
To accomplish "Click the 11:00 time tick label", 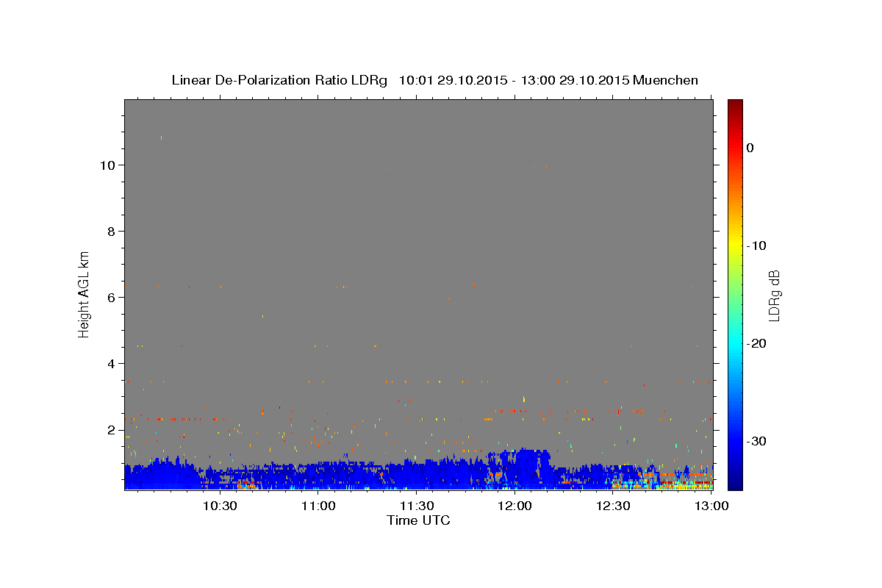I will tap(318, 506).
